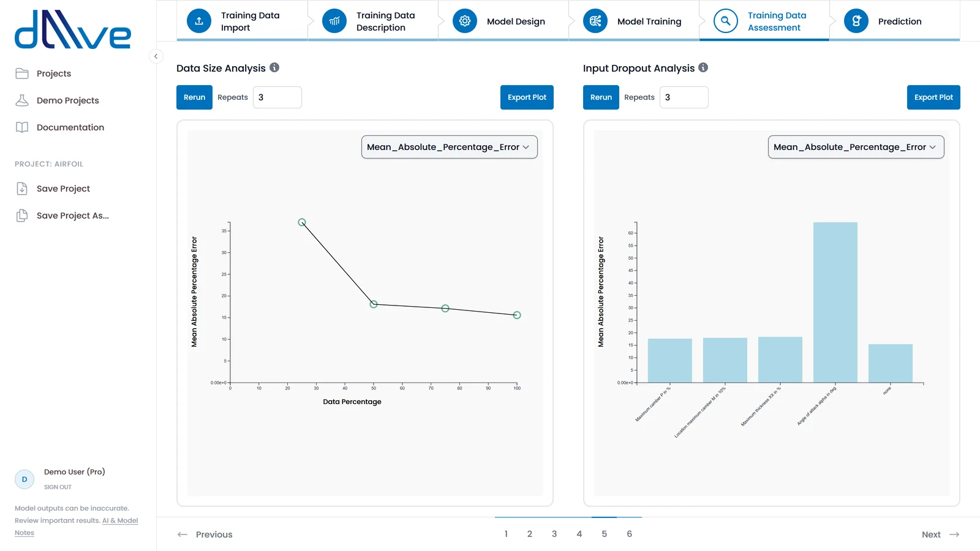The width and height of the screenshot is (980, 551).
Task: Click the Training Data Import upload icon
Action: 199,21
